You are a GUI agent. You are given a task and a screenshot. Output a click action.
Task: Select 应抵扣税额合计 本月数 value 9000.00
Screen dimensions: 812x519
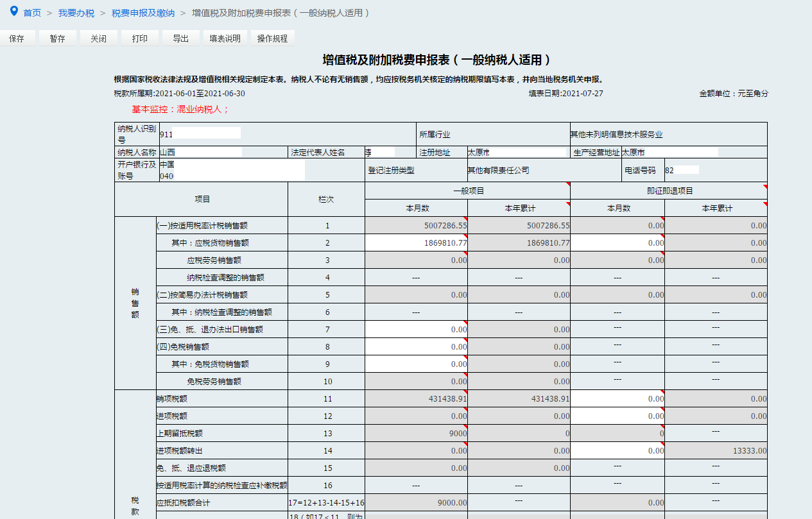(416, 502)
